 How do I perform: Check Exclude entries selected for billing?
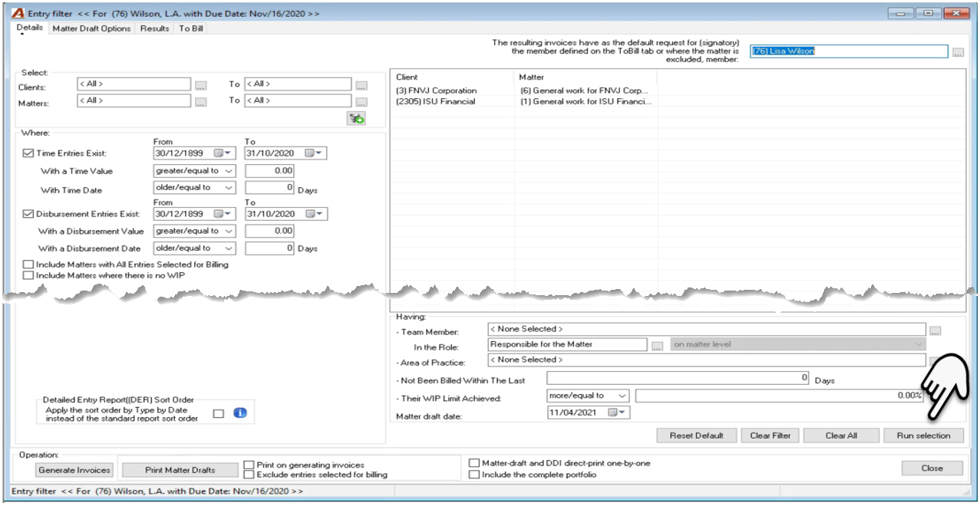(x=249, y=475)
